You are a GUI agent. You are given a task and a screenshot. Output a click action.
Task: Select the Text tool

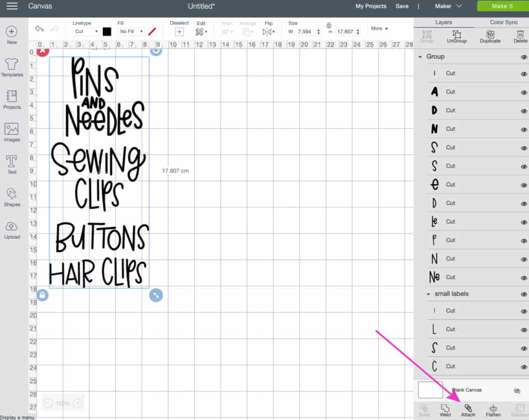[x=12, y=164]
